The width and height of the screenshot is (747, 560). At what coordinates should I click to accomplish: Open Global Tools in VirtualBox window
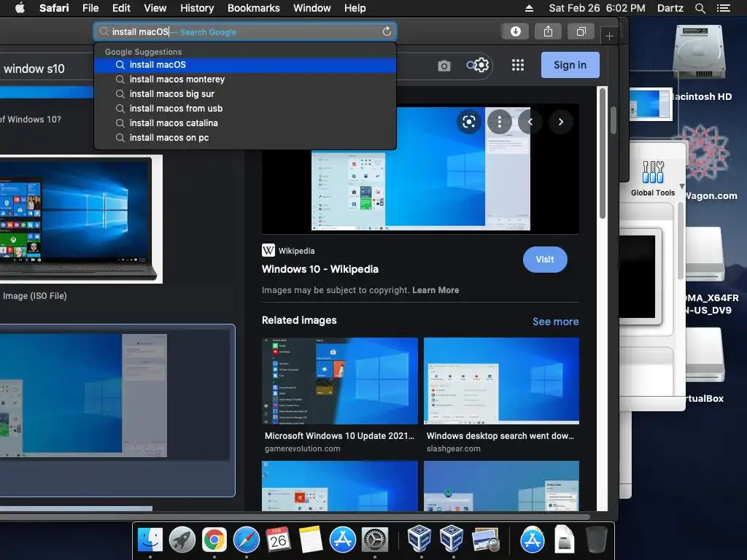click(653, 179)
